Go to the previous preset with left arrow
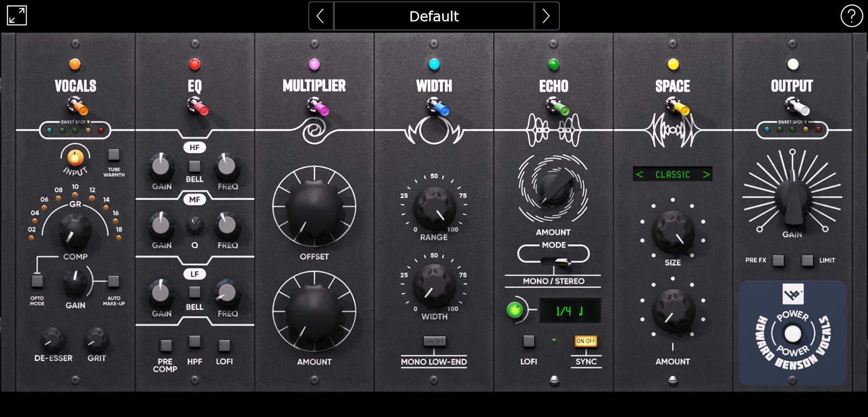 click(x=321, y=16)
